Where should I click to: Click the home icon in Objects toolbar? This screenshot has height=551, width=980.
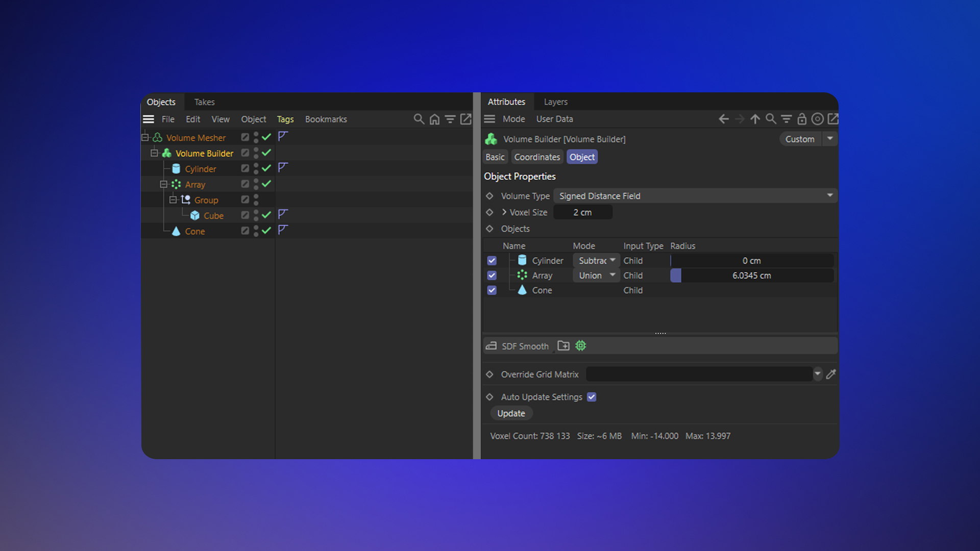click(x=434, y=119)
